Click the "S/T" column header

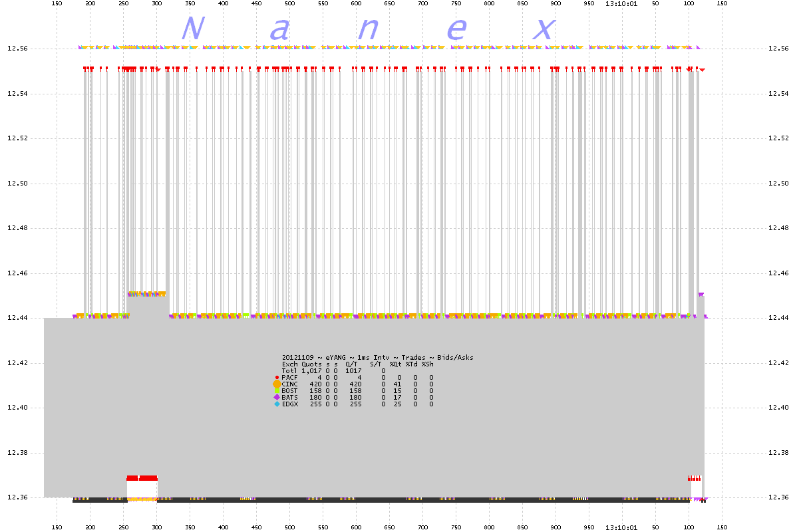(x=376, y=364)
